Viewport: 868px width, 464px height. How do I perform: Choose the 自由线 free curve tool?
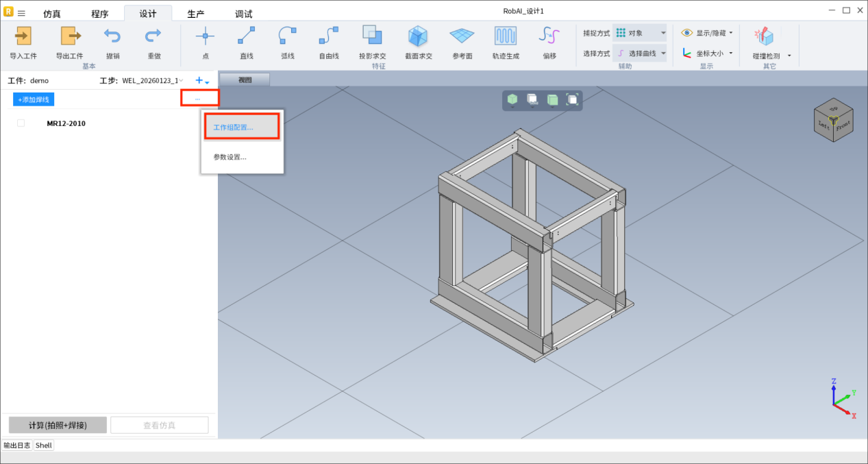click(329, 37)
